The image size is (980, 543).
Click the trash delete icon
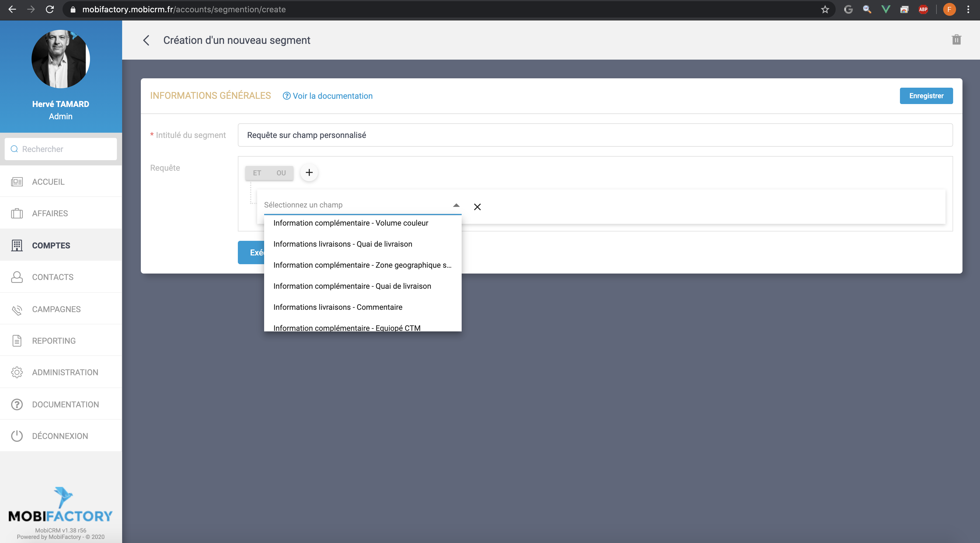point(956,39)
